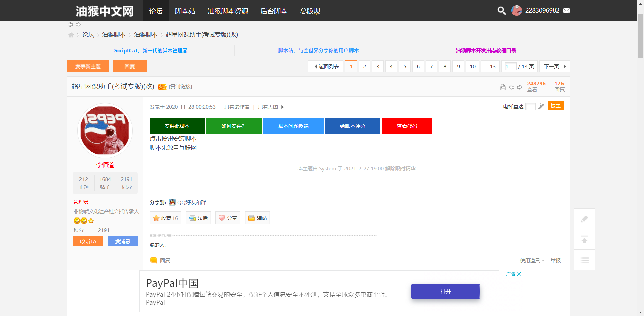Image resolution: width=644 pixels, height=316 pixels.
Task: Go forward with the right arrow above breadcrumb
Action: [x=78, y=24]
